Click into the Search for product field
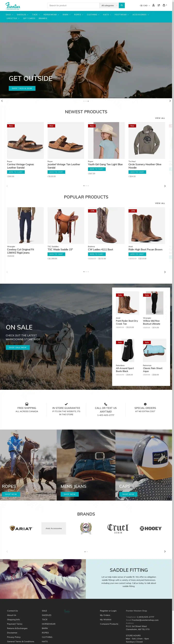The image size is (174, 644). point(73,6)
